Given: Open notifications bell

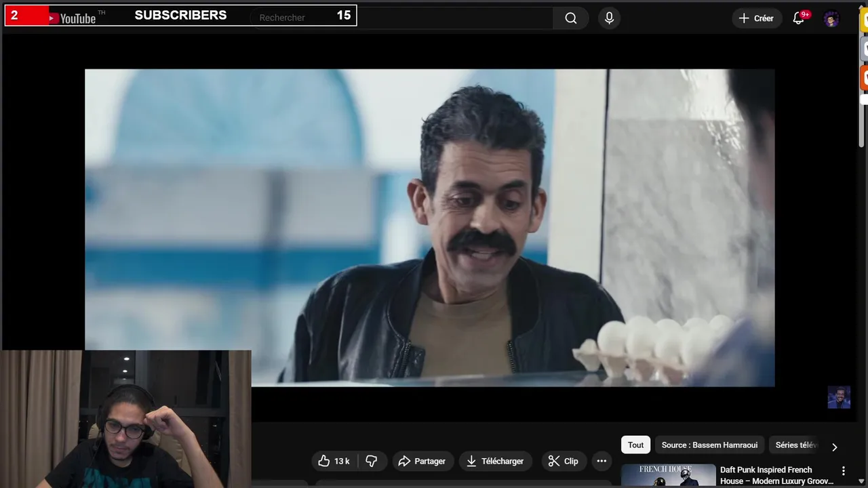Looking at the screenshot, I should coord(799,18).
